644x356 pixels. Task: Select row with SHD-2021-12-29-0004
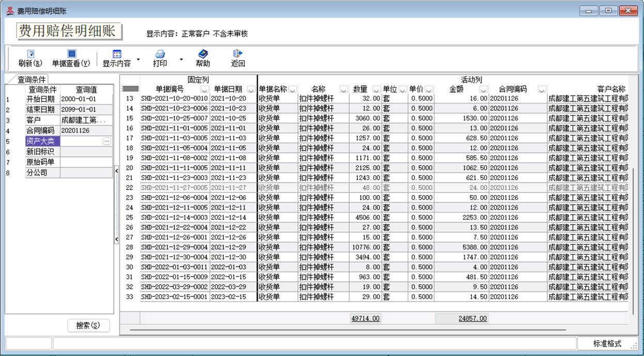click(174, 247)
